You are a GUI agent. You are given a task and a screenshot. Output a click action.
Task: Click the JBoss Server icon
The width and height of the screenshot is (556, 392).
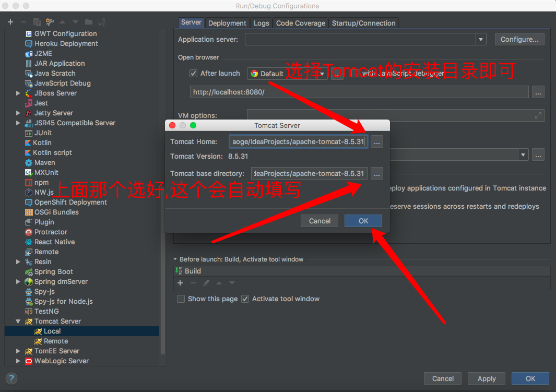coord(29,93)
